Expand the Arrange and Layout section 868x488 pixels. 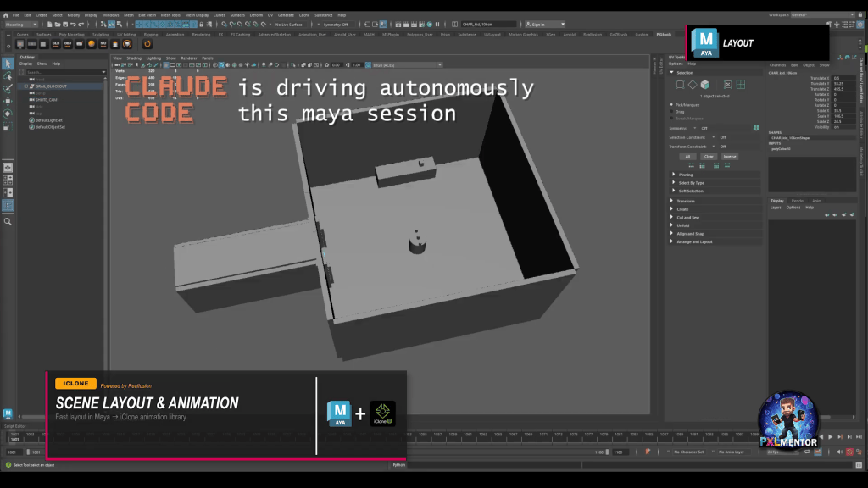coord(671,241)
